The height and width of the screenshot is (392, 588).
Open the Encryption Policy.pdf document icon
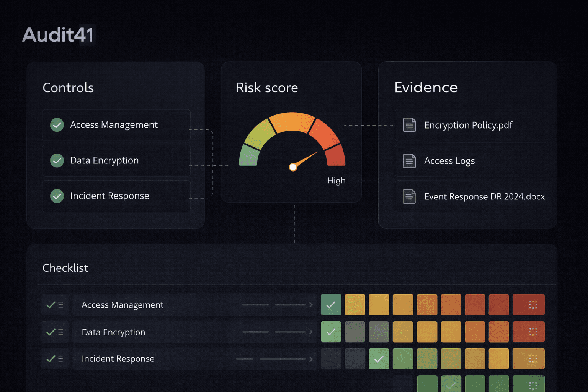[409, 125]
